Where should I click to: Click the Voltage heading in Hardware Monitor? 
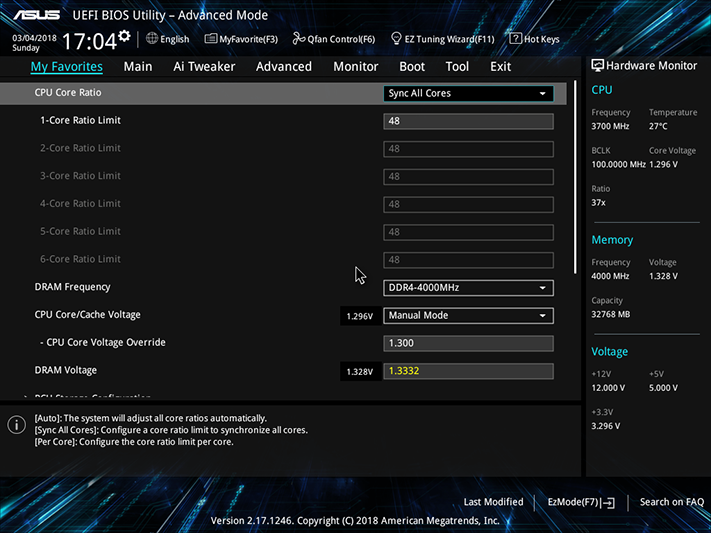(x=609, y=352)
